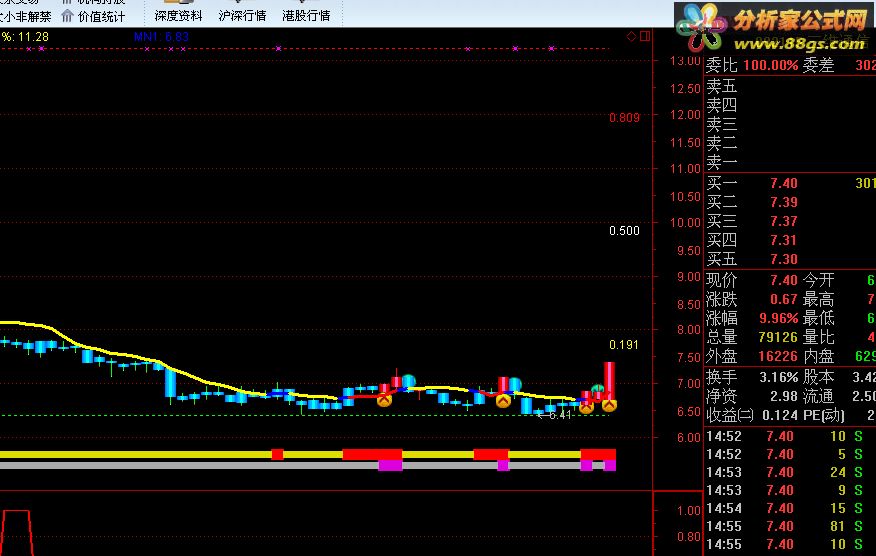This screenshot has height=556, width=876.
Task: Click the red split-square icon above the chart
Action: coord(645,36)
